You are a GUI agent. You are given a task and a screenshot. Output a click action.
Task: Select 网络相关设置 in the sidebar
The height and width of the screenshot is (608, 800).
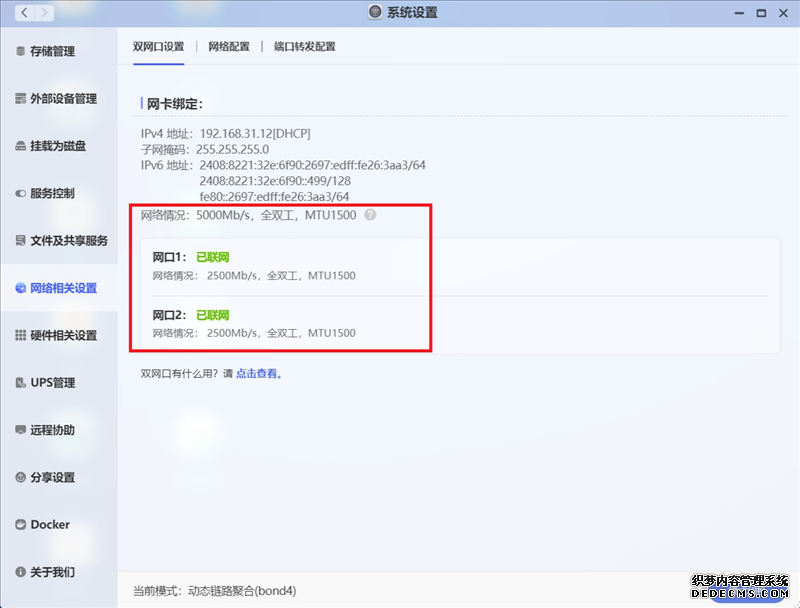(x=63, y=288)
